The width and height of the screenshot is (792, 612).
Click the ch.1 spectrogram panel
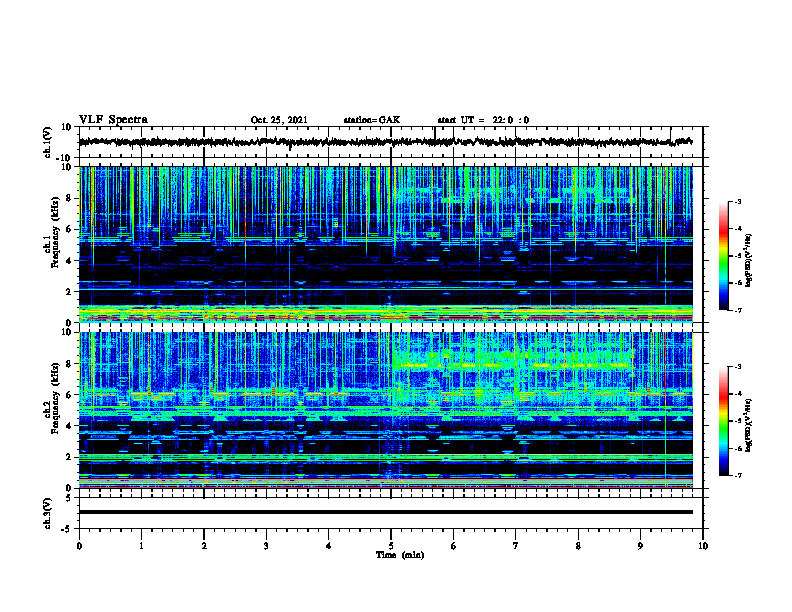[x=385, y=244]
